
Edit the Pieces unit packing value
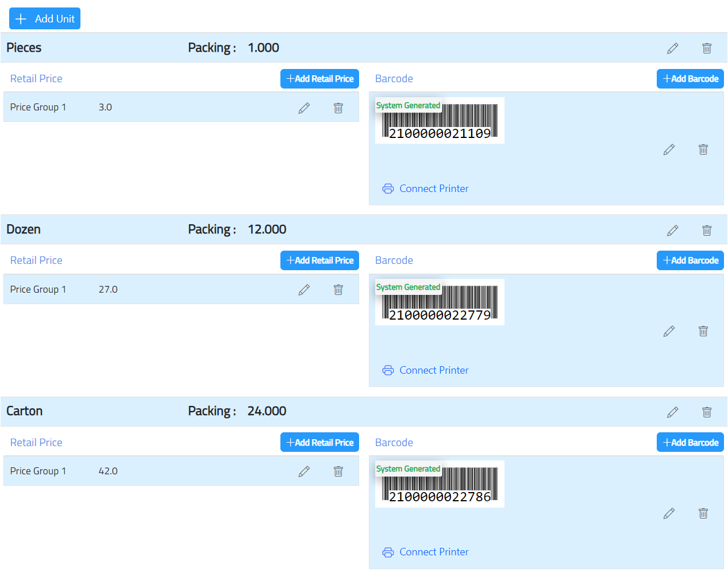(672, 48)
